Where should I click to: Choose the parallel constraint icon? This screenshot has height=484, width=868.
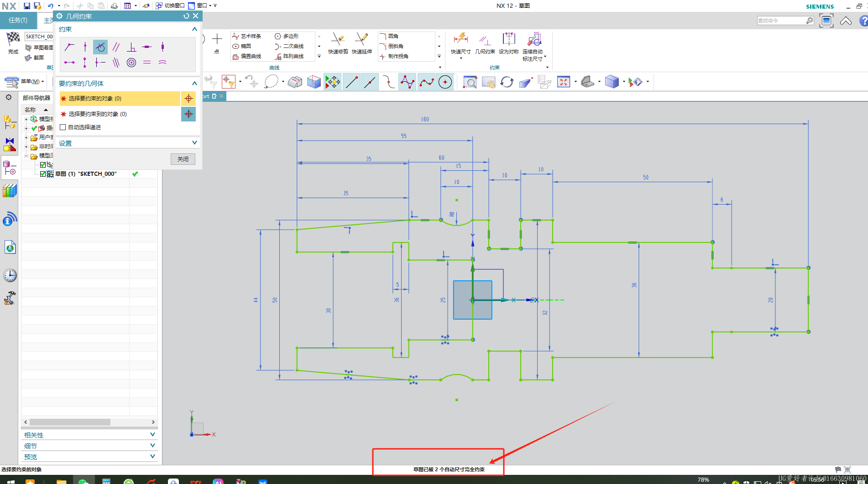point(116,47)
